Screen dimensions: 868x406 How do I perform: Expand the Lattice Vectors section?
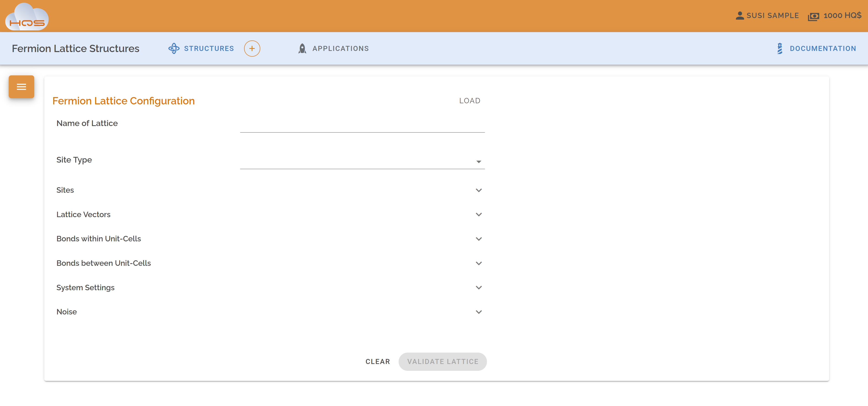click(479, 214)
